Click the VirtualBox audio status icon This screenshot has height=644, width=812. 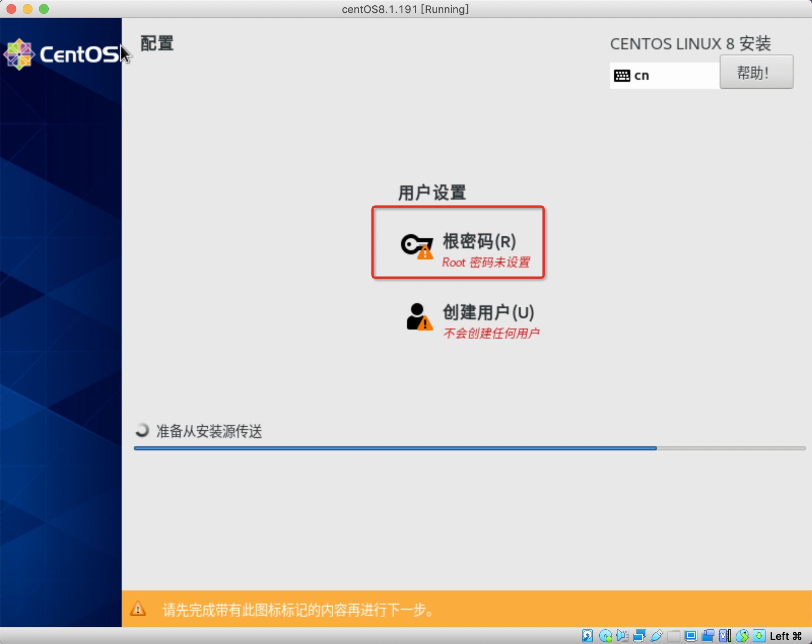(622, 635)
